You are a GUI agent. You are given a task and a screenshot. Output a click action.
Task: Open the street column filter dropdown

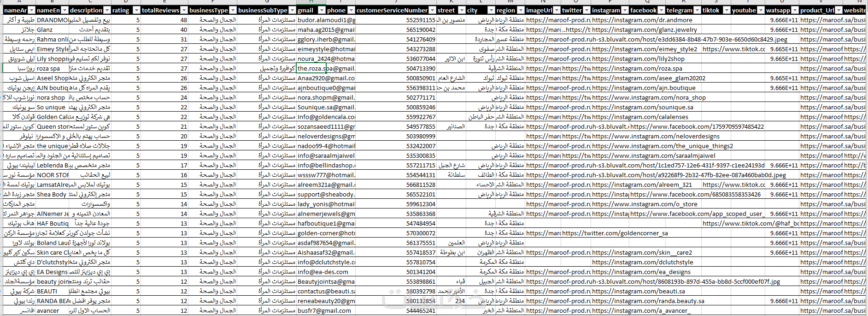462,10
